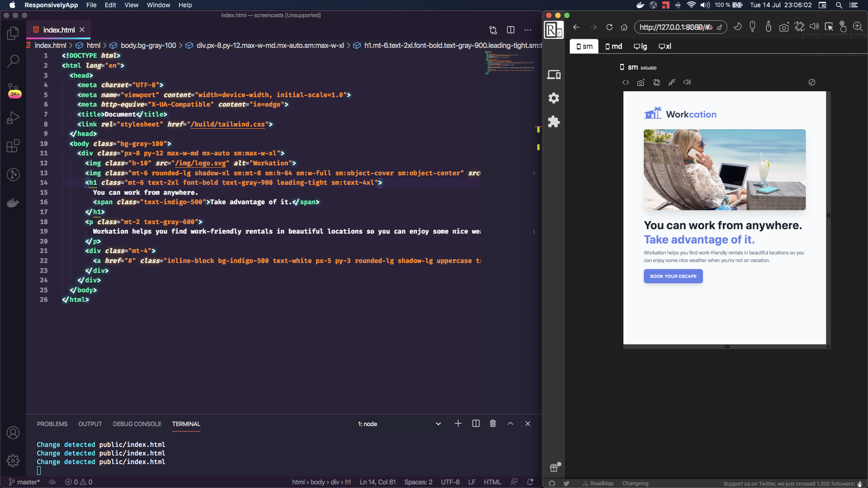The height and width of the screenshot is (488, 868).
Task: Open the device manager in ResponsivelyApp sidebar
Action: [554, 75]
